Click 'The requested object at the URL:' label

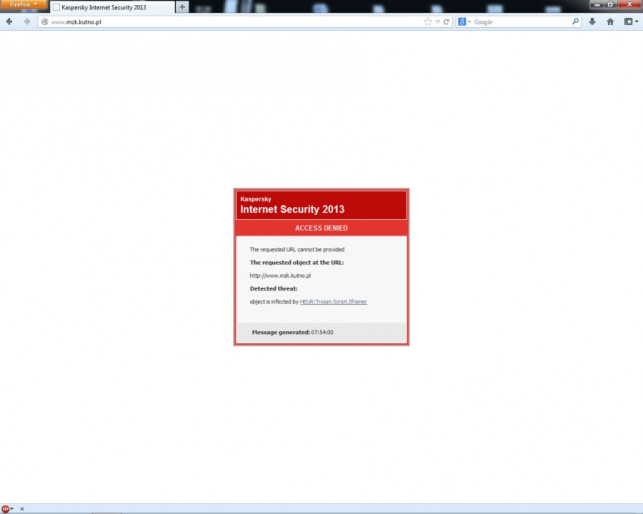296,263
